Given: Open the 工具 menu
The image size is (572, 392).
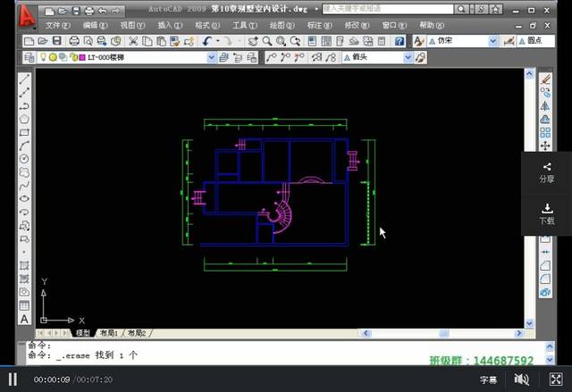Looking at the screenshot, I should tap(245, 25).
